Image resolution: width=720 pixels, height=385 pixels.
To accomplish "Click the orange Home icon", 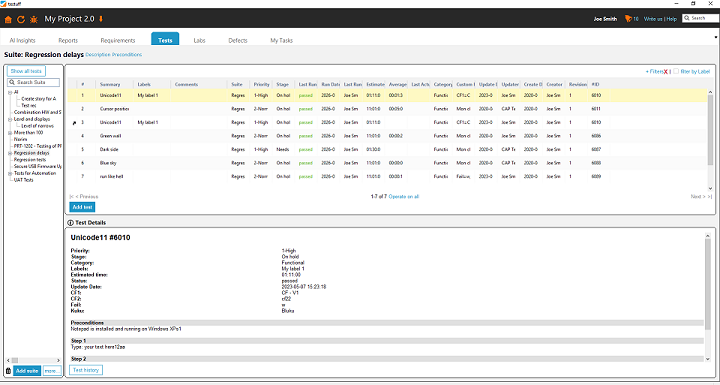I will point(8,19).
